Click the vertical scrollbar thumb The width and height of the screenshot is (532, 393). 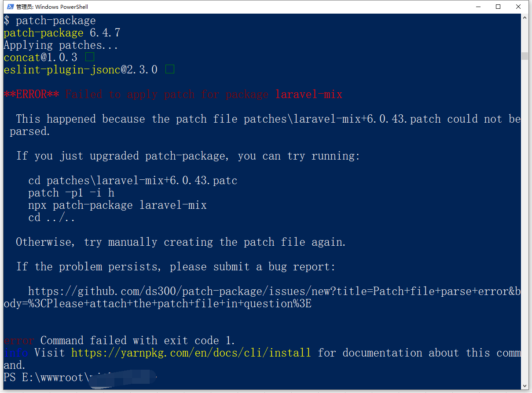[524, 56]
